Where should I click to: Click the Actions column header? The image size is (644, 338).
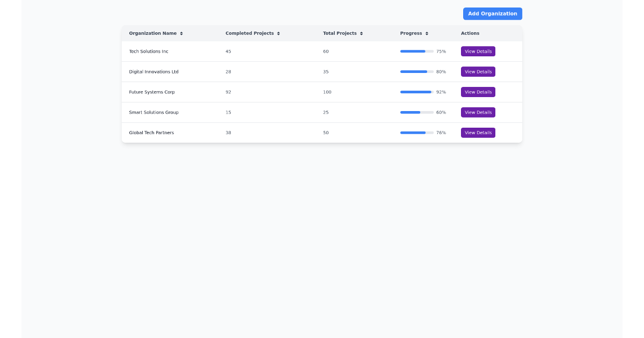click(x=470, y=33)
